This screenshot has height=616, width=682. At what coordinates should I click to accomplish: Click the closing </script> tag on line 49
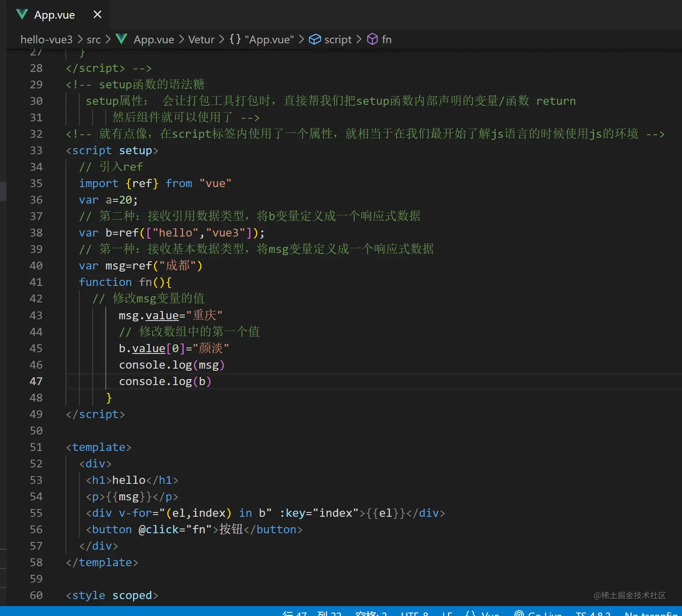pos(95,414)
